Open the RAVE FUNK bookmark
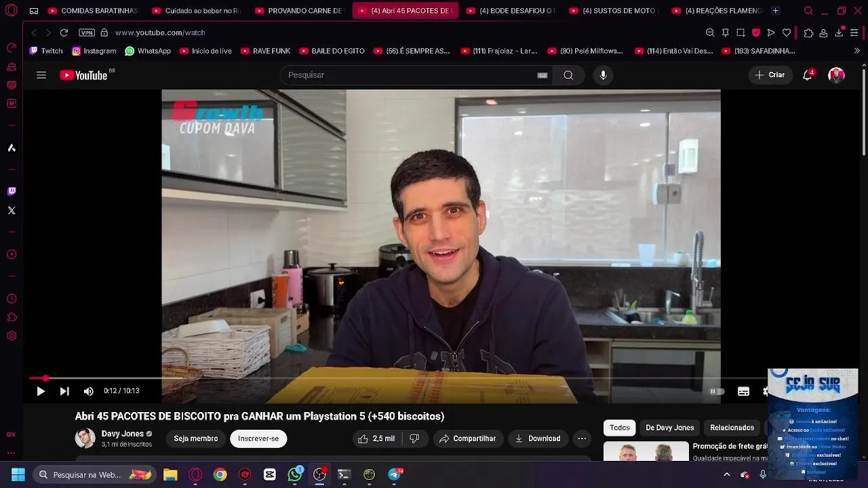This screenshot has height=488, width=868. [265, 51]
